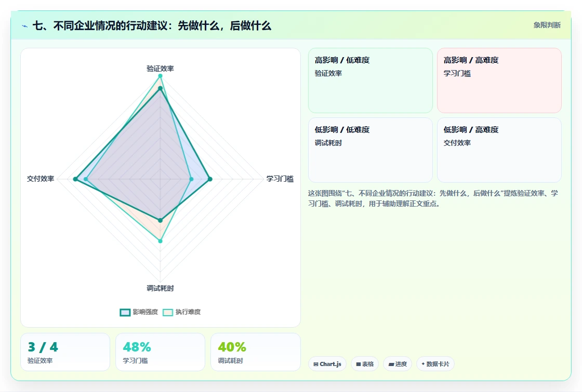
Task: Click the 交付效率 text in low-impact high-difficulty card
Action: (x=457, y=143)
